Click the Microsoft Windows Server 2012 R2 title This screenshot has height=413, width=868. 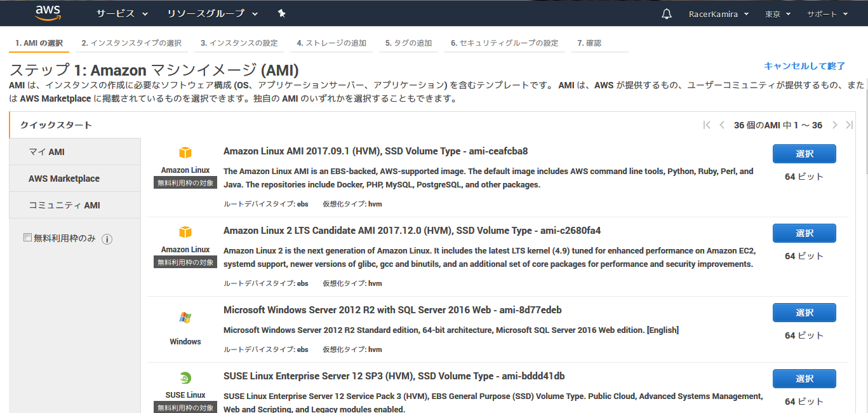(392, 310)
